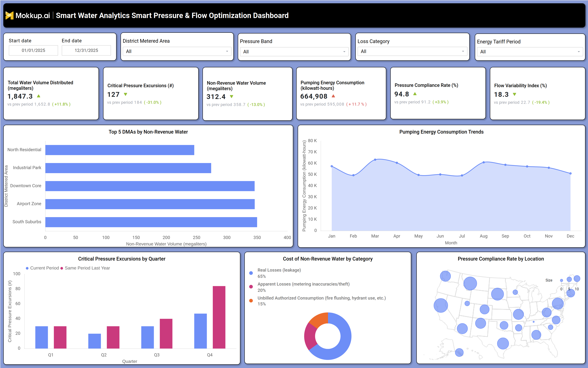Toggle Unbilled Authorized Consumption legend entry
588x368 pixels.
click(318, 301)
